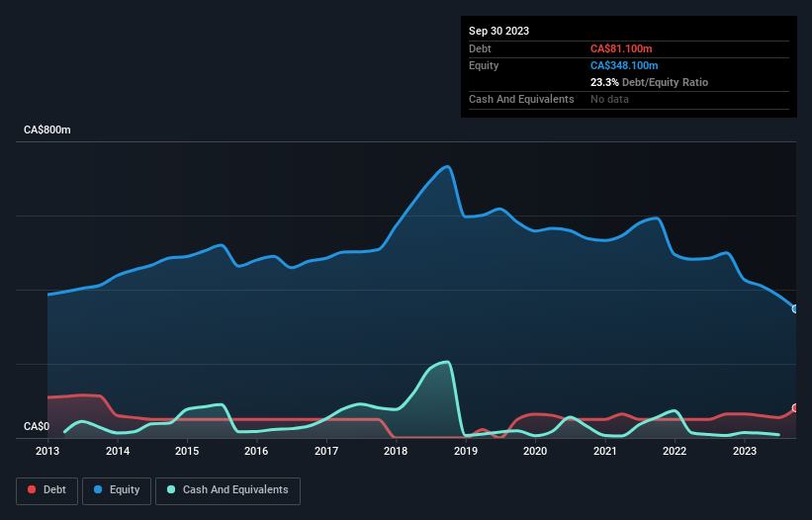Click the CA$348.100m equity value
Image resolution: width=812 pixels, height=520 pixels.
(x=624, y=65)
